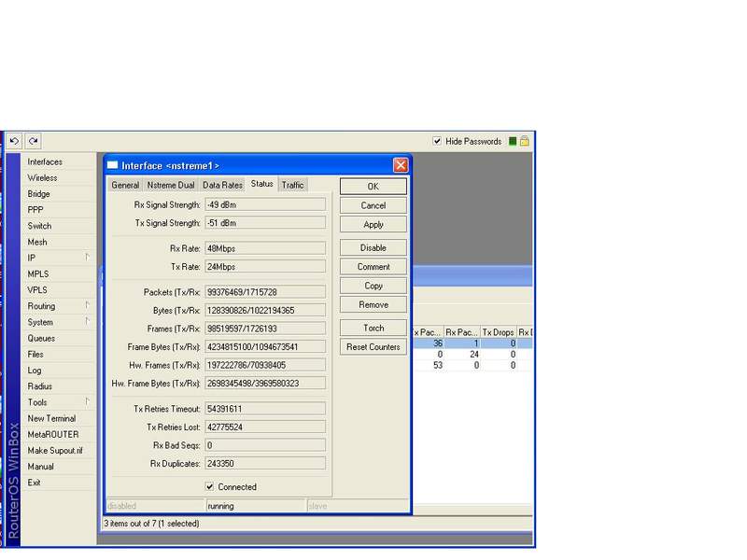Switch to the Traffic tab
Viewport: 747px width, 560px height.
pyautogui.click(x=292, y=185)
